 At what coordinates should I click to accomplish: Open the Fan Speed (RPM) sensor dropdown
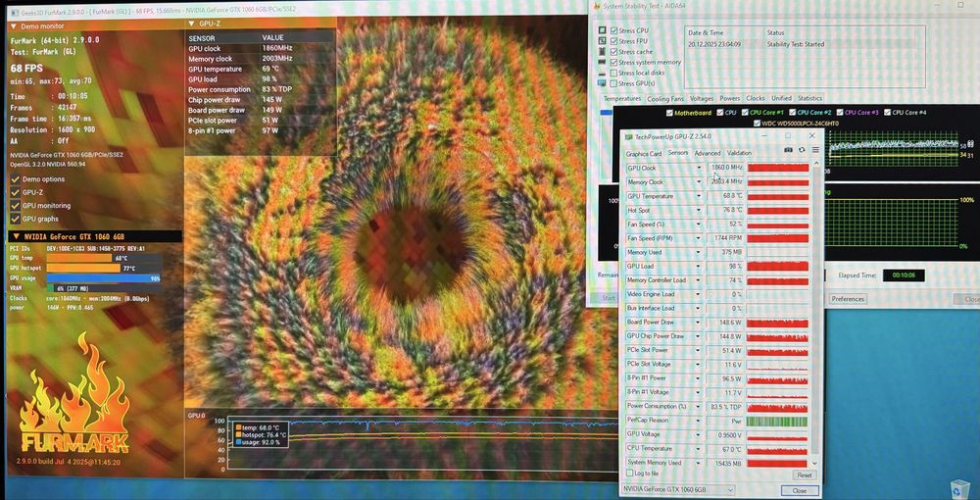700,238
